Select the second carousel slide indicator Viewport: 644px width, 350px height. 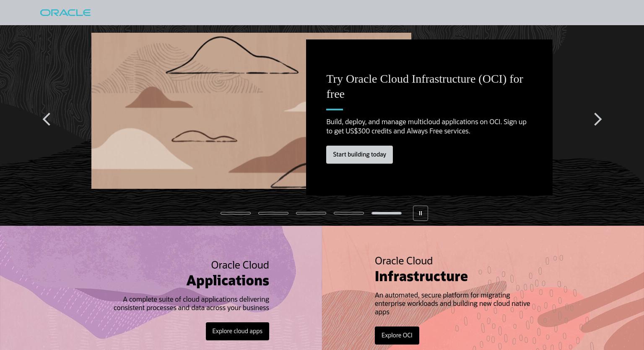click(x=273, y=213)
